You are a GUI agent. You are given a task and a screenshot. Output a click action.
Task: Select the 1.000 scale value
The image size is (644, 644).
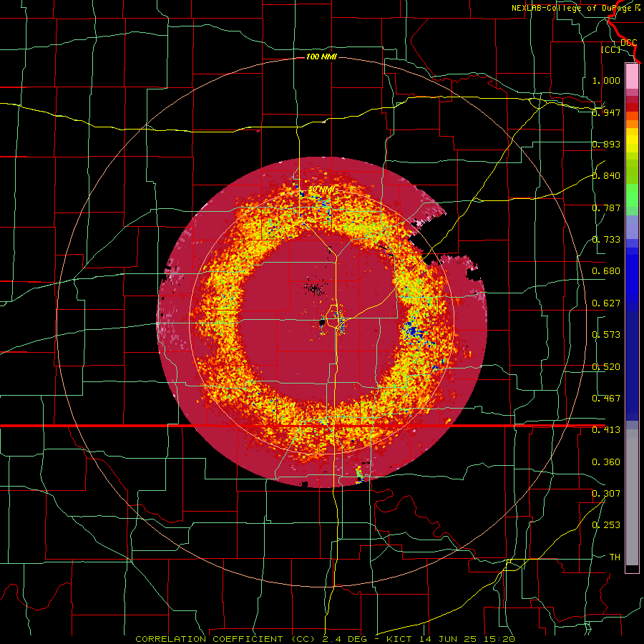(606, 80)
